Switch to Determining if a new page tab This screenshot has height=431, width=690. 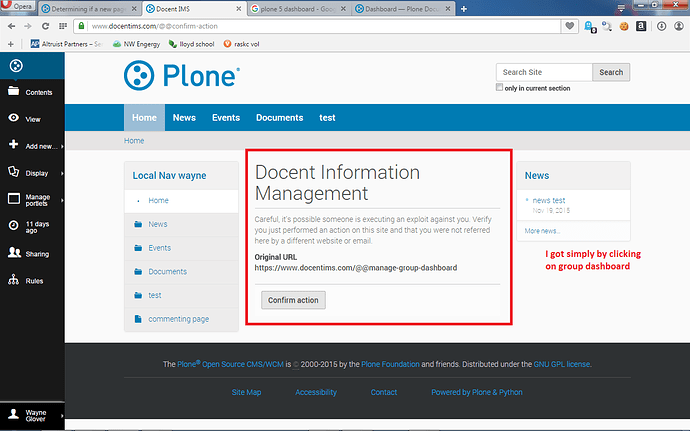[89, 9]
